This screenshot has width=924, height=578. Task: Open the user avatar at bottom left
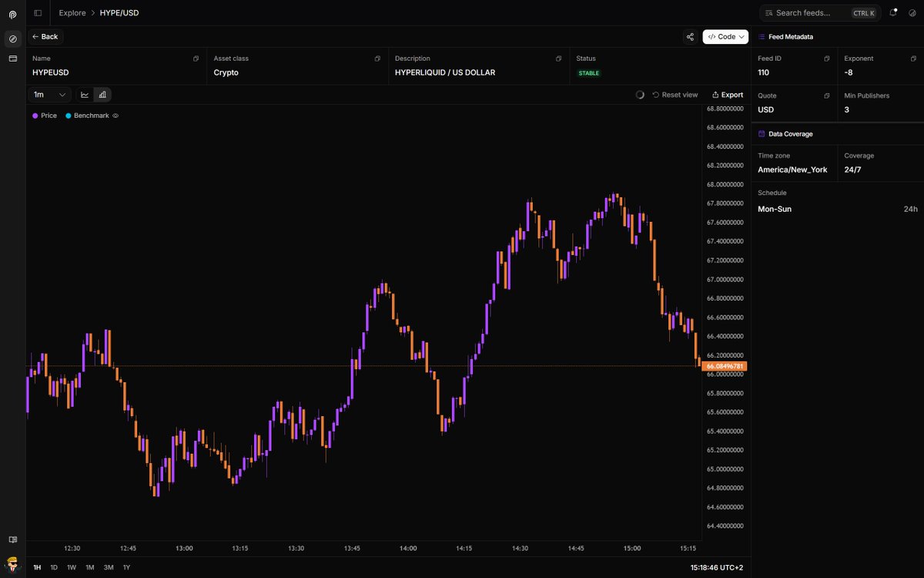point(12,563)
